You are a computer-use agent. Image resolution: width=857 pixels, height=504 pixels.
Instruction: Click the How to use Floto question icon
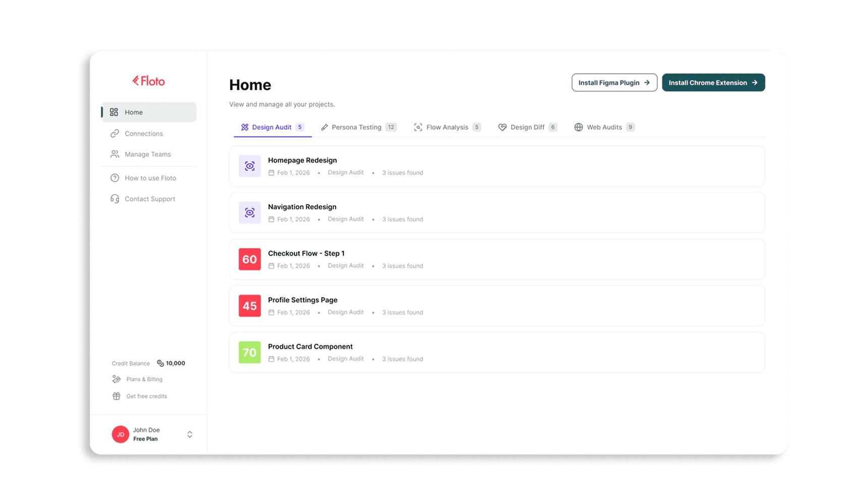(115, 178)
